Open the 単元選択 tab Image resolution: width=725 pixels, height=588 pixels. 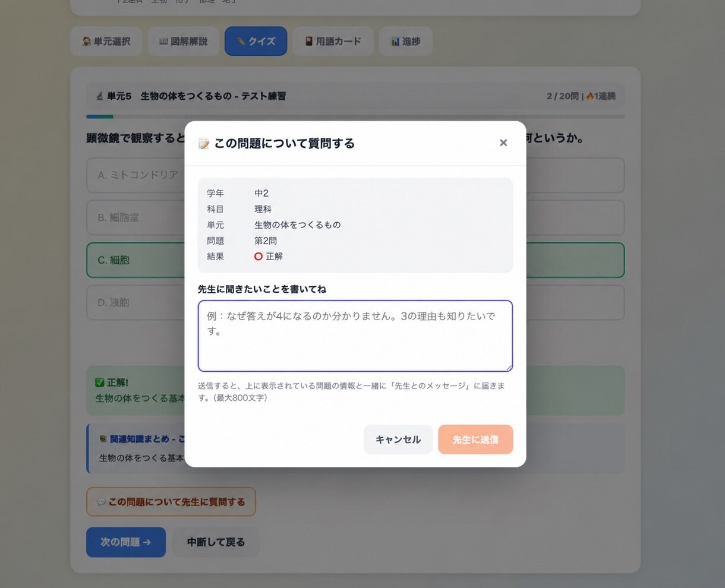[106, 41]
